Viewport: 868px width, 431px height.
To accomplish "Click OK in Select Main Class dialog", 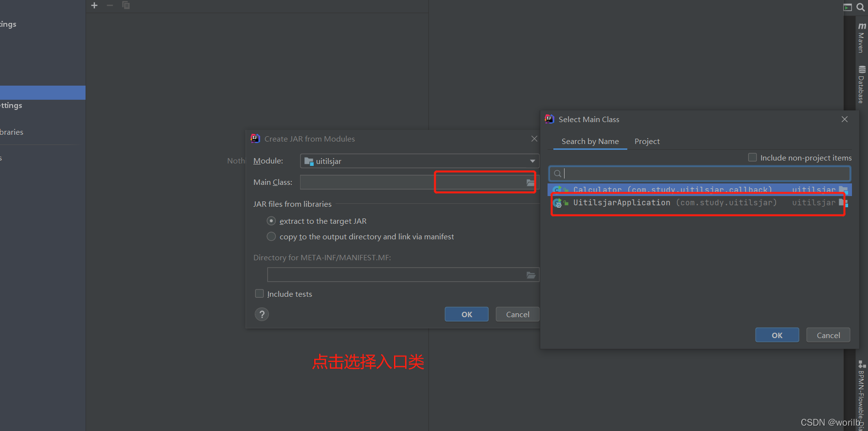I will pyautogui.click(x=777, y=335).
